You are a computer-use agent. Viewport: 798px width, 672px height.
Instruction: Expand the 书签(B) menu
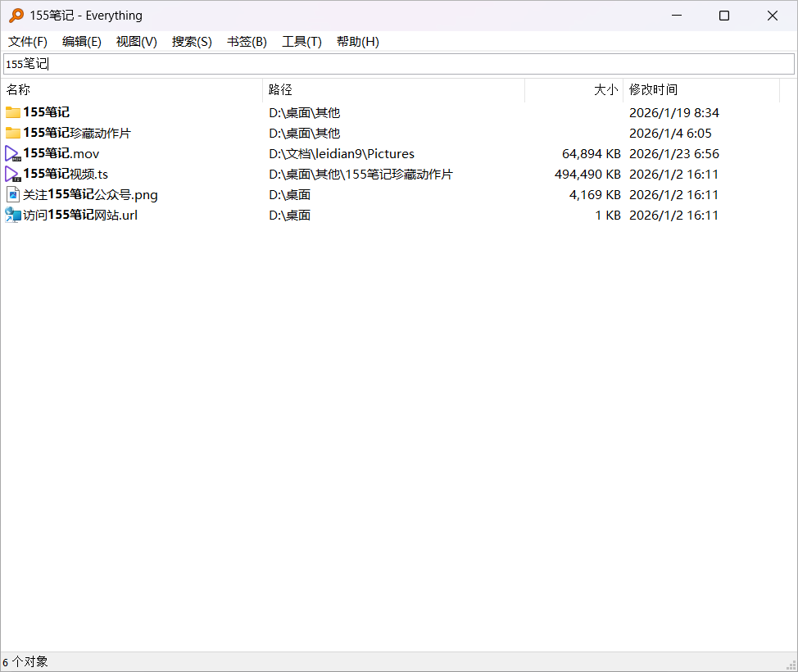point(247,42)
